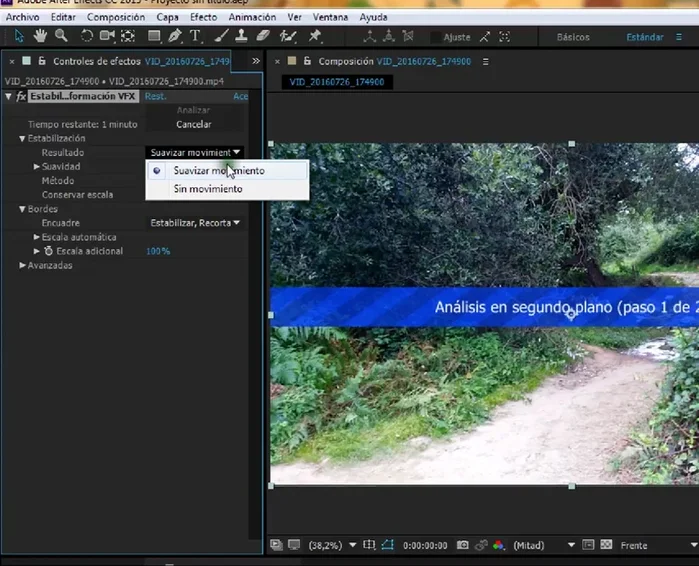Edit the Escala adicional 100% value

tap(158, 251)
